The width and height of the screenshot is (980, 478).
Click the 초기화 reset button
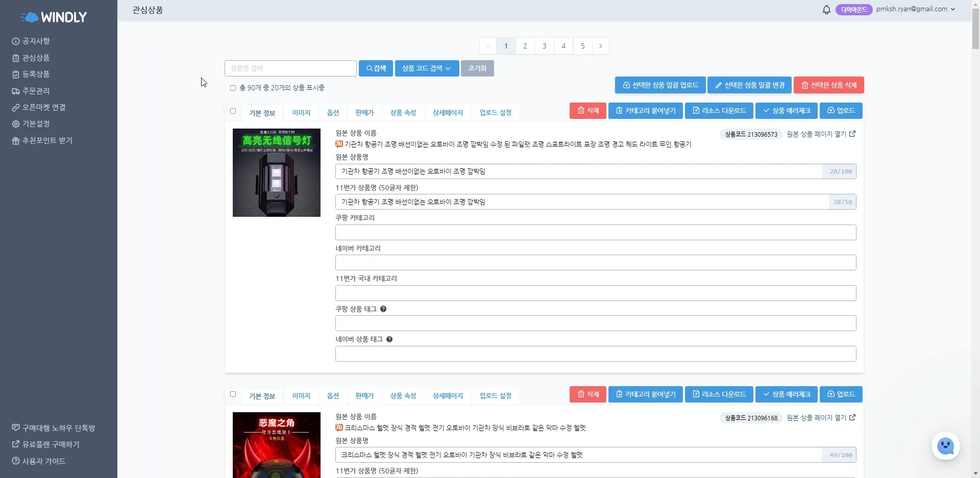coord(477,68)
